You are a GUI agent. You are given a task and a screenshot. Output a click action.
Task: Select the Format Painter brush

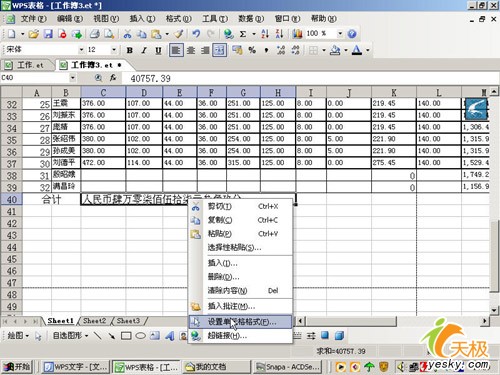(179, 34)
